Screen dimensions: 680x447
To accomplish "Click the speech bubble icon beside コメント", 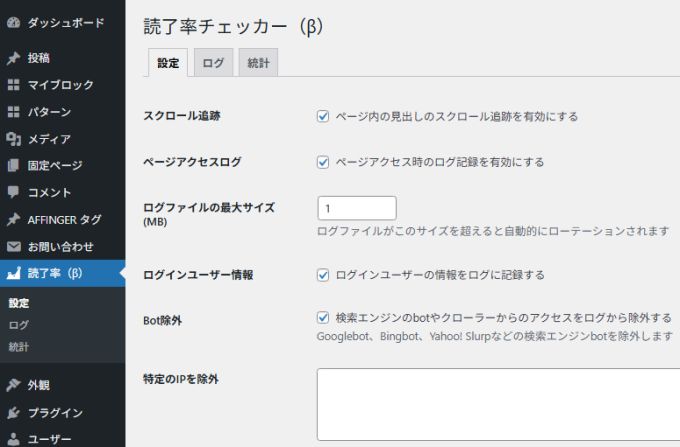I will [x=13, y=192].
